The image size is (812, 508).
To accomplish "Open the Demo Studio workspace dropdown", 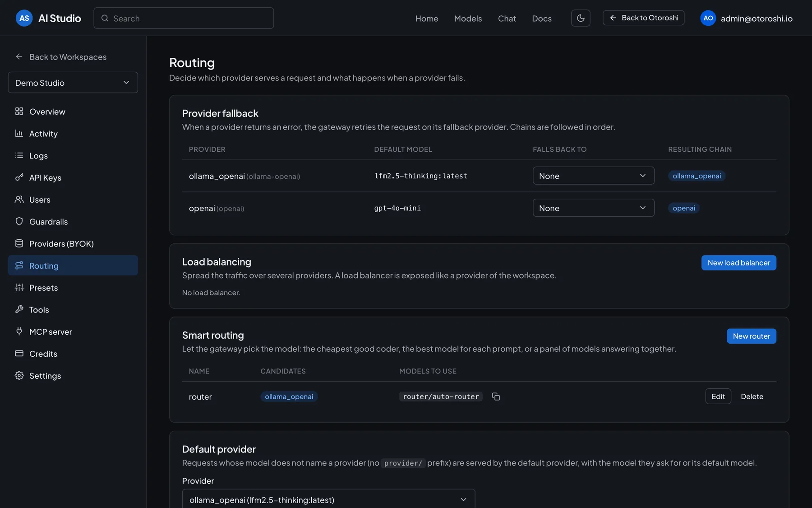I will (x=73, y=83).
